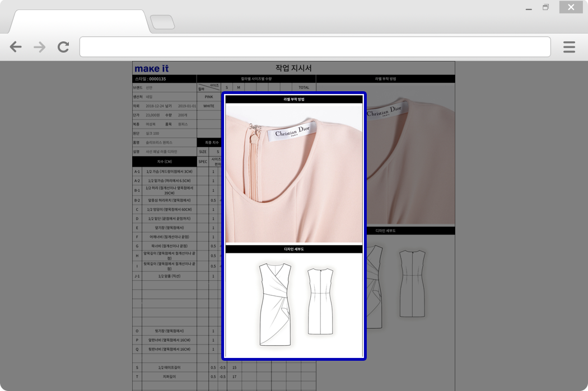Click the highlighted 라벨 부착 방법 header
Image resolution: width=588 pixels, height=391 pixels.
[x=294, y=99]
